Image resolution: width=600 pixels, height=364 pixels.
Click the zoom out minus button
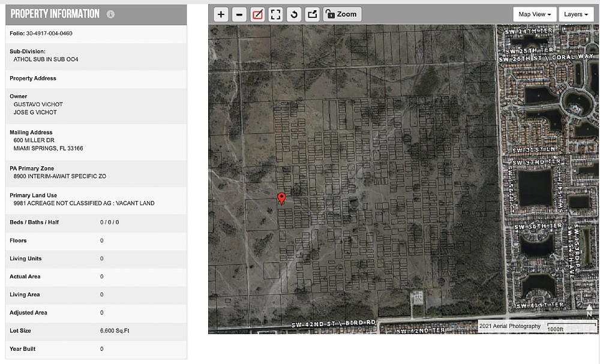[x=239, y=14]
